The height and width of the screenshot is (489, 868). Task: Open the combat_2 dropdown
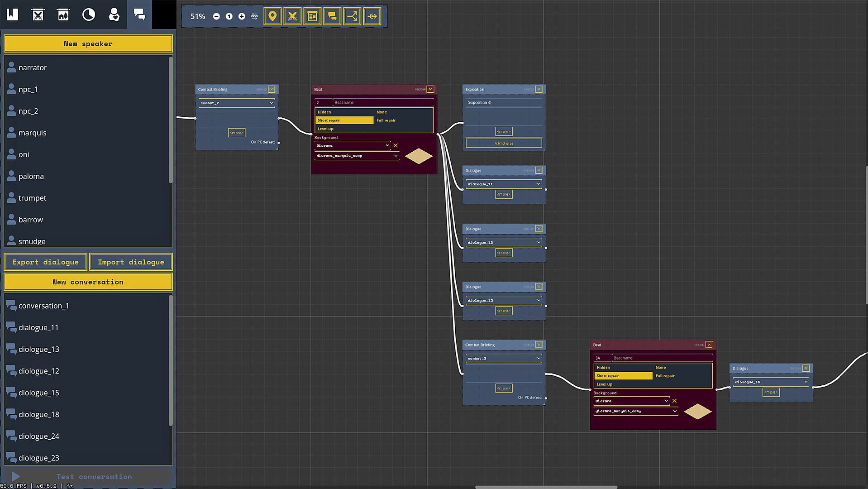[237, 103]
